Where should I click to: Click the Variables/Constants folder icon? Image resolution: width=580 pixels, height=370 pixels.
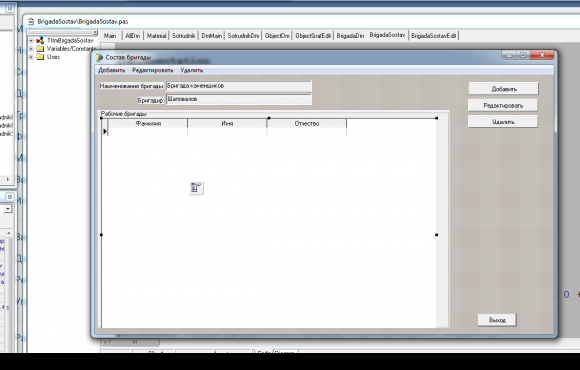40,48
